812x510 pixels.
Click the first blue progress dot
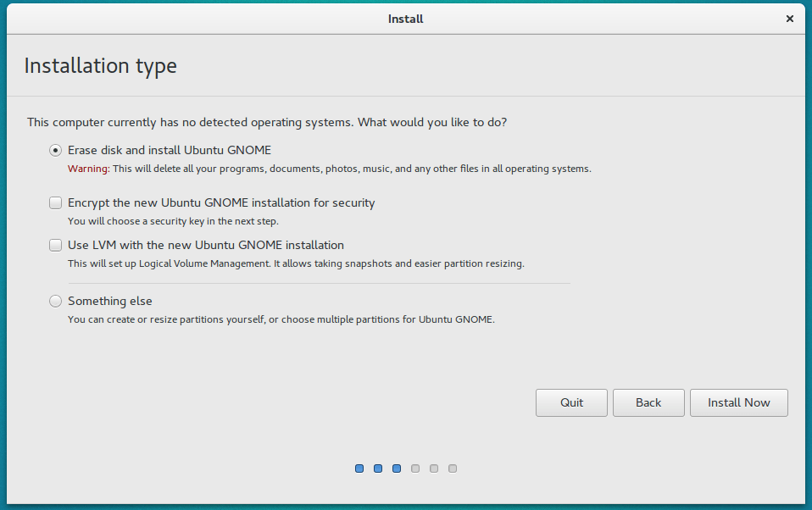tap(359, 468)
